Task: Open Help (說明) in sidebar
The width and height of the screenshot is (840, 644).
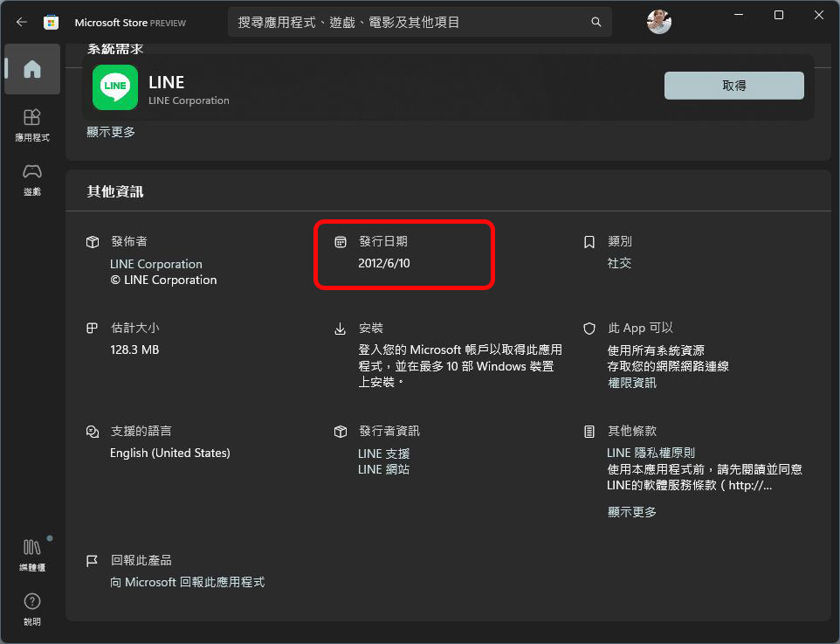Action: [x=32, y=609]
